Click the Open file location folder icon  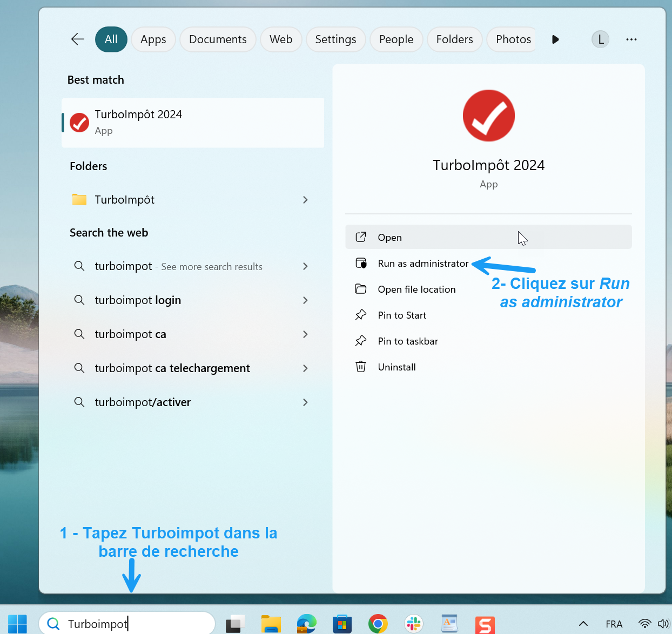(x=361, y=289)
